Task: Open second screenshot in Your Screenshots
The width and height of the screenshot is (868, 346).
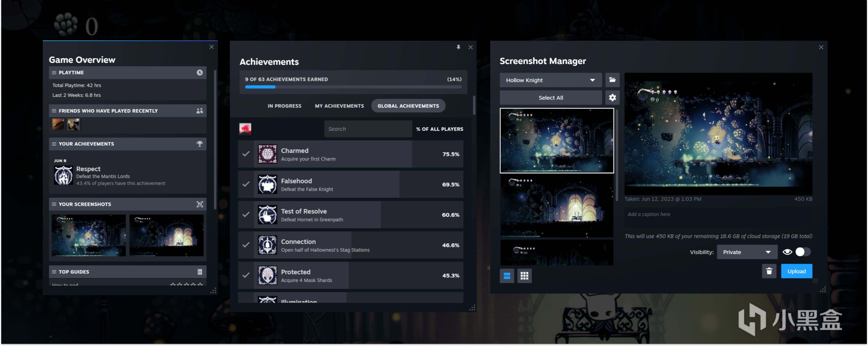Action: point(166,236)
